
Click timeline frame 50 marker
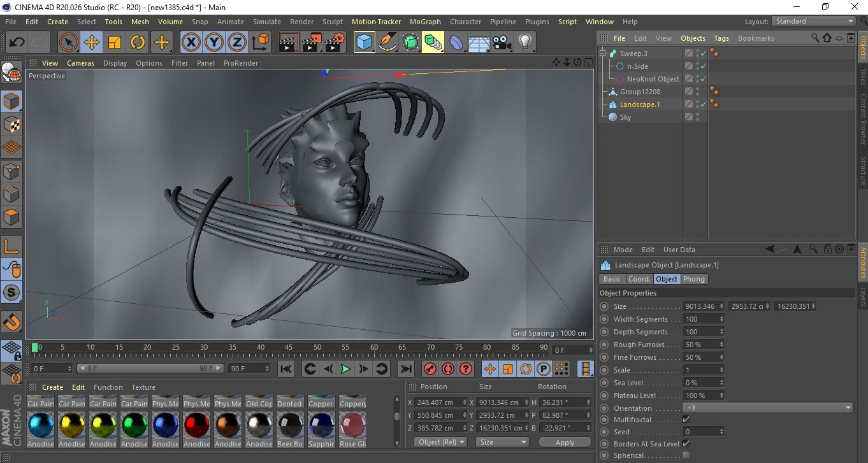tap(317, 348)
